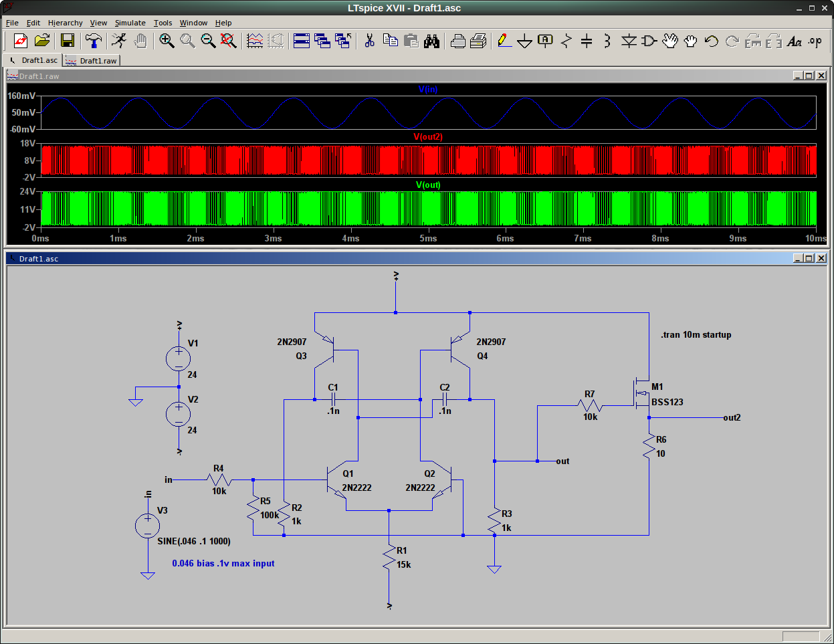This screenshot has height=644, width=834.
Task: Open Find with the binoculars icon
Action: [x=432, y=41]
